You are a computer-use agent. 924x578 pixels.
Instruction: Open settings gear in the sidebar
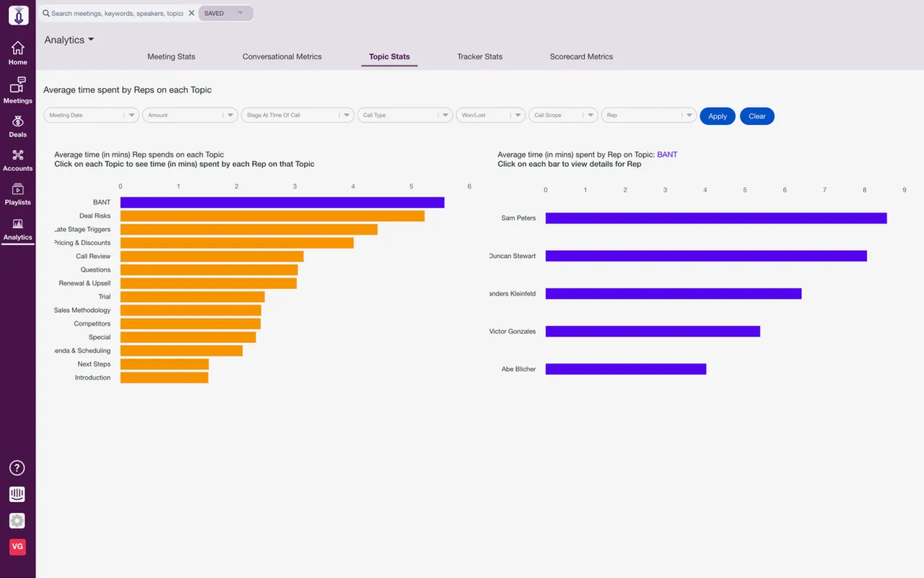(x=17, y=521)
